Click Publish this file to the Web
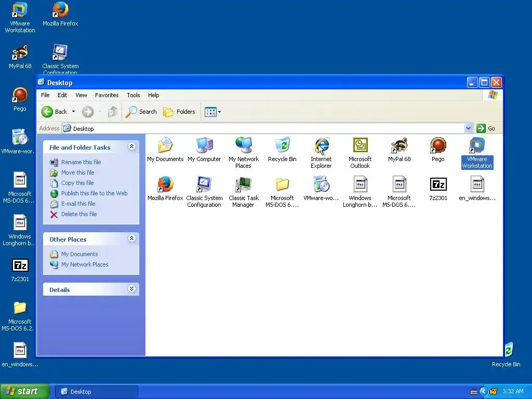This screenshot has width=532, height=399. point(95,193)
